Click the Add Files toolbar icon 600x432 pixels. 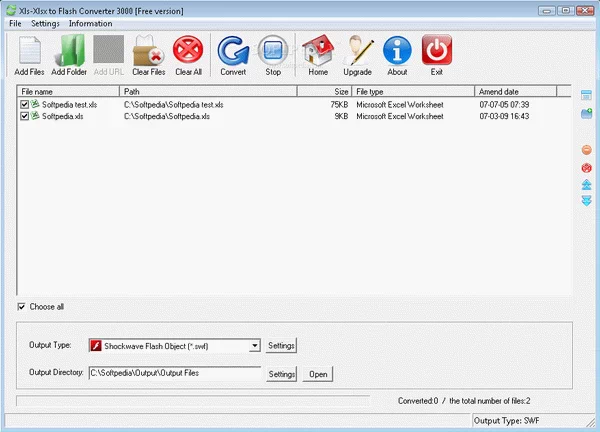click(29, 50)
